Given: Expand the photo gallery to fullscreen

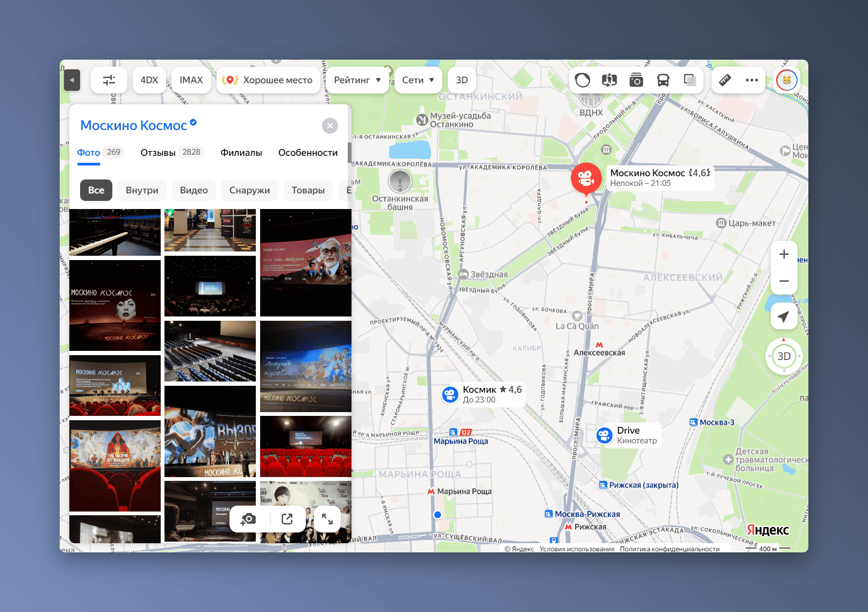Looking at the screenshot, I should tap(327, 519).
